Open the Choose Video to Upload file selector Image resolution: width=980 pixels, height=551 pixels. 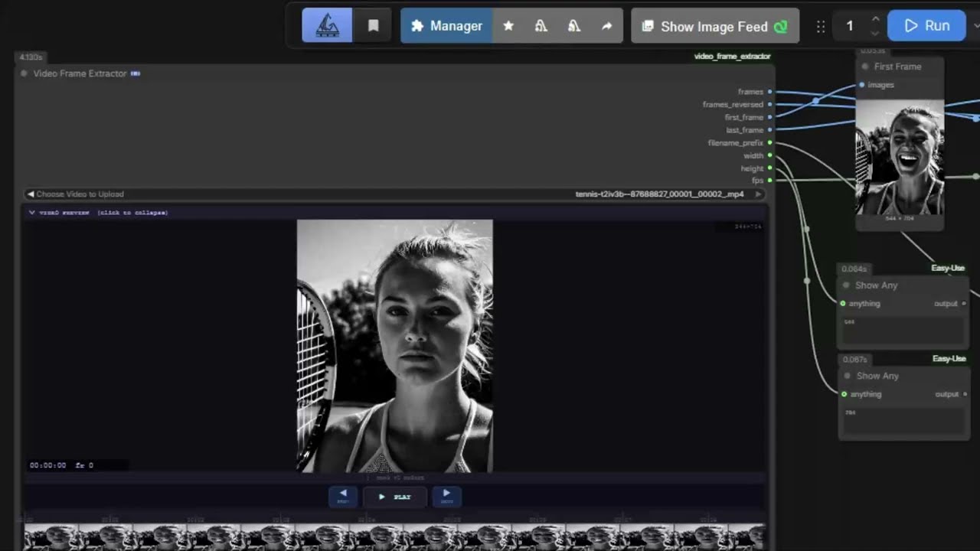point(394,194)
